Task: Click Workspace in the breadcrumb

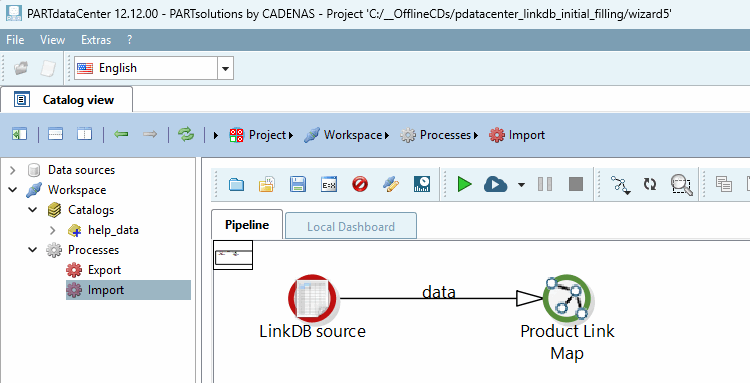Action: 353,135
